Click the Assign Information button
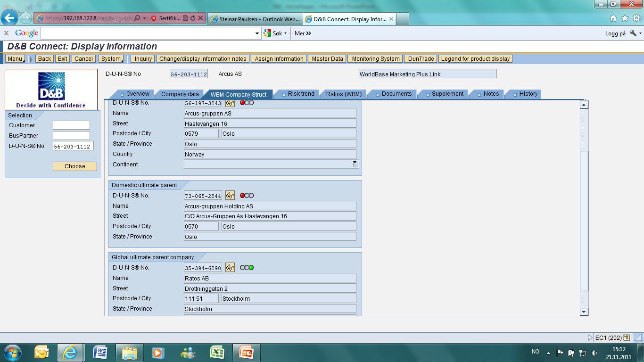644x362 pixels. (279, 59)
